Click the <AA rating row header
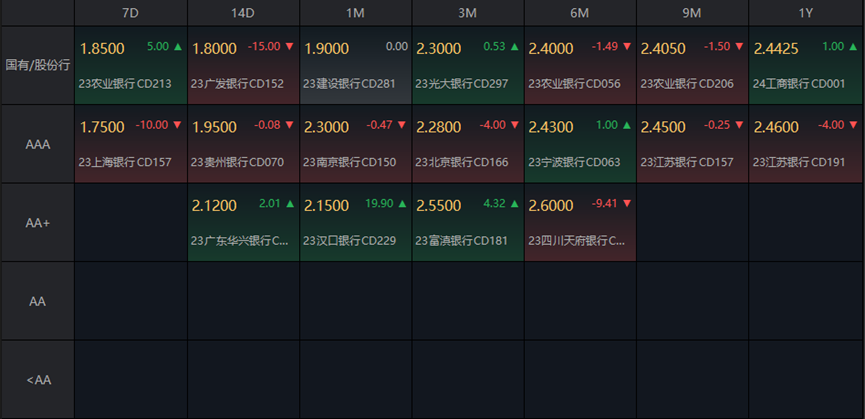The image size is (865, 419). [38, 380]
